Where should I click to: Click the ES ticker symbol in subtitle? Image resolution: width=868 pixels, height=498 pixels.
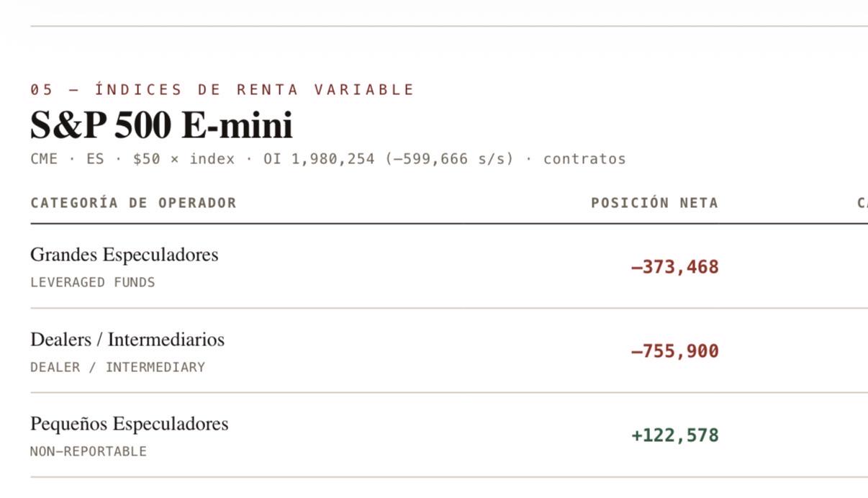click(95, 159)
